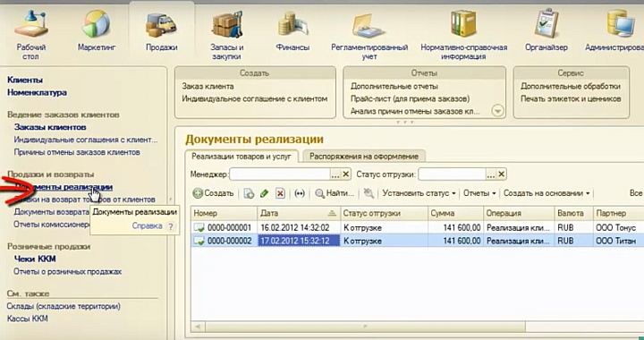Click the posted document icon for 0000-000002
This screenshot has width=644, height=340.
click(x=199, y=241)
